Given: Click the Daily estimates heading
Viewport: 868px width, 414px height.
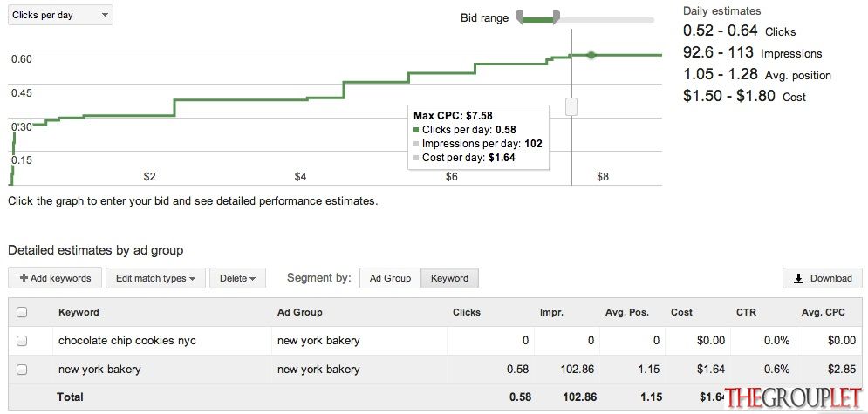Looking at the screenshot, I should click(x=721, y=11).
